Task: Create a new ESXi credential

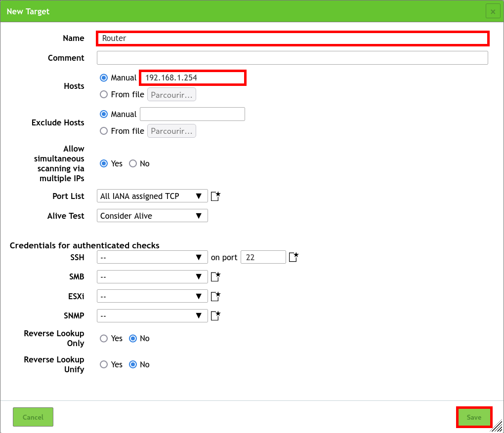Action: pos(215,296)
